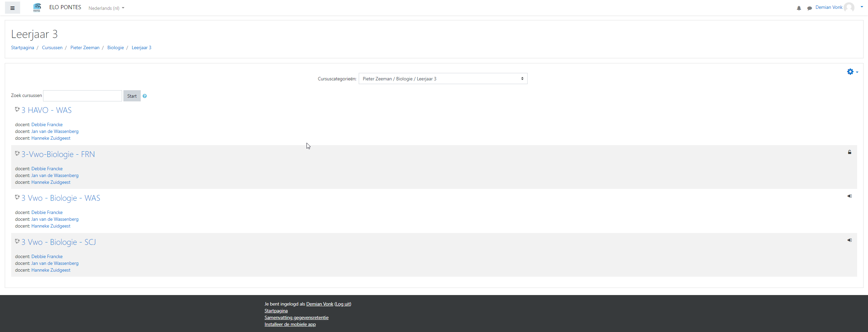Click Log uit in the footer
This screenshot has width=868, height=332.
point(343,304)
